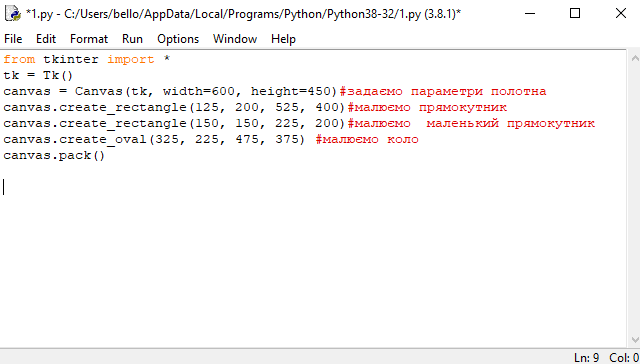
Task: Minimize the IDLE editor window
Action: tap(530, 13)
